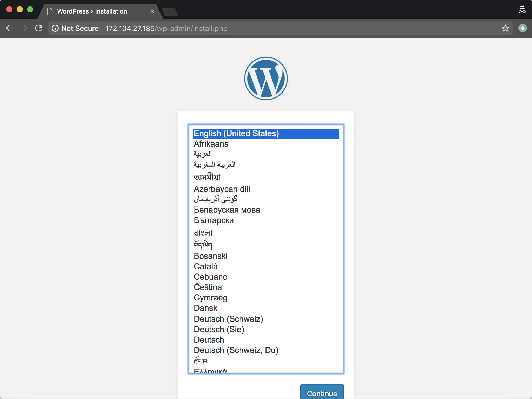Screen dimensions: 532x399
Task: Select Deutsch (Schweiz) language
Action: 228,319
